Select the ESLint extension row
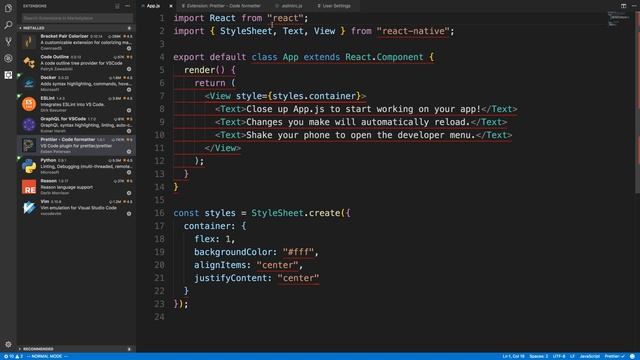This screenshot has height=360, width=640. point(76,104)
